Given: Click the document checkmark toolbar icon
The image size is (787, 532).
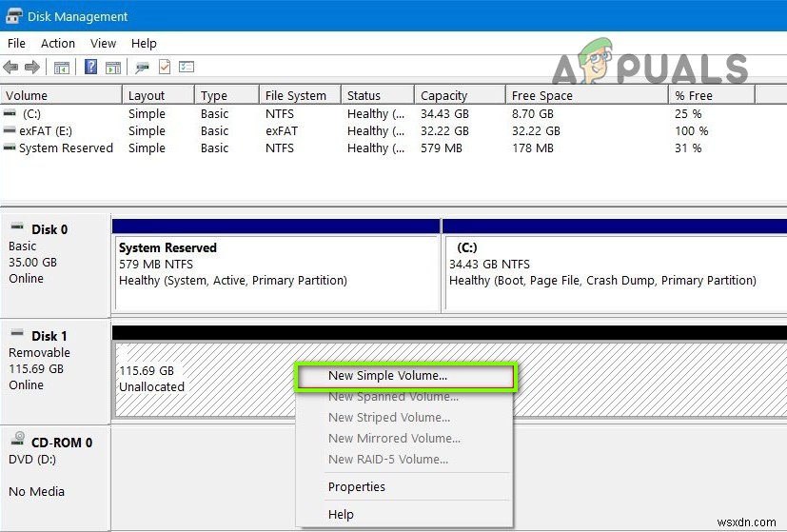Looking at the screenshot, I should [x=165, y=67].
